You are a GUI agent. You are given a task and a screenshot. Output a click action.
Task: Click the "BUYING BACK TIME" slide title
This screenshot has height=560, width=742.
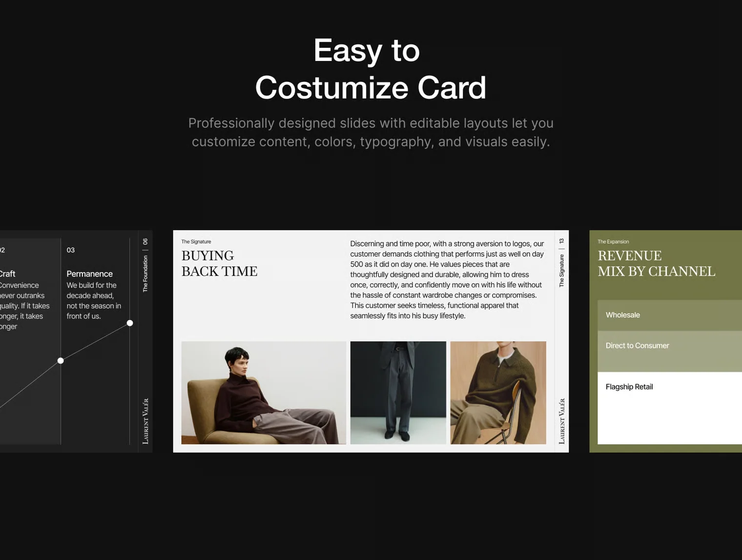point(219,263)
